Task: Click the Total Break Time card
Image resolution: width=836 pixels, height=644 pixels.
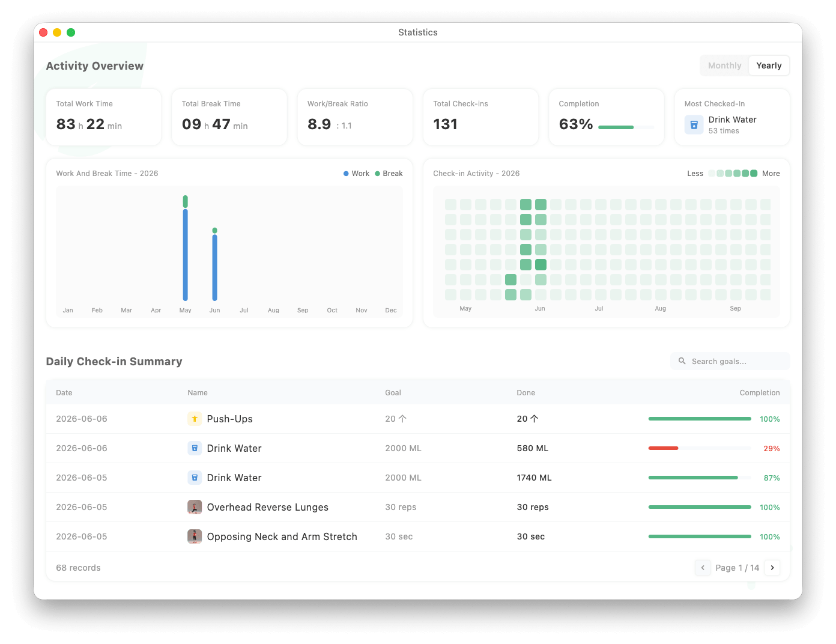Action: pos(229,117)
